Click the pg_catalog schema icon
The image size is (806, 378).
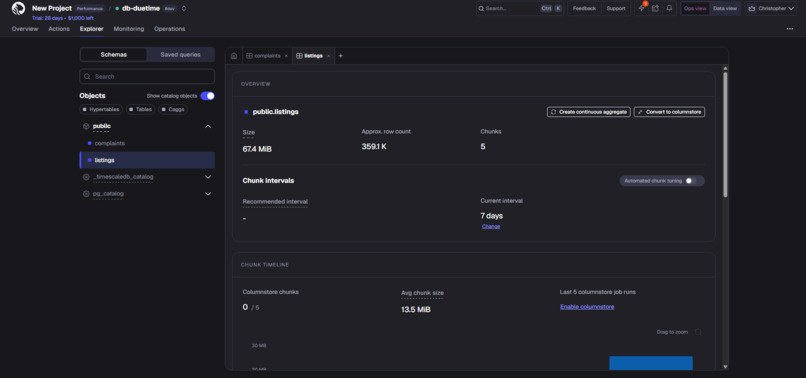click(x=86, y=194)
